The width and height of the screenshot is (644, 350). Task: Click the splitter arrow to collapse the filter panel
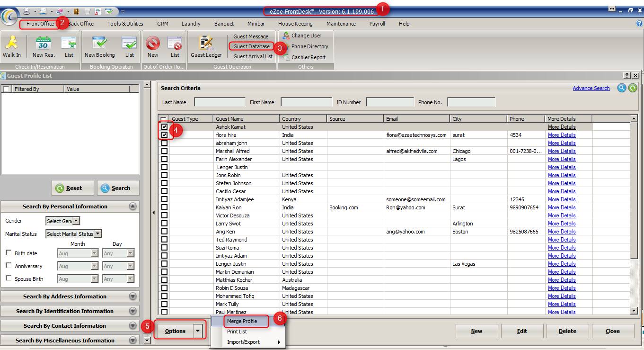tap(153, 213)
